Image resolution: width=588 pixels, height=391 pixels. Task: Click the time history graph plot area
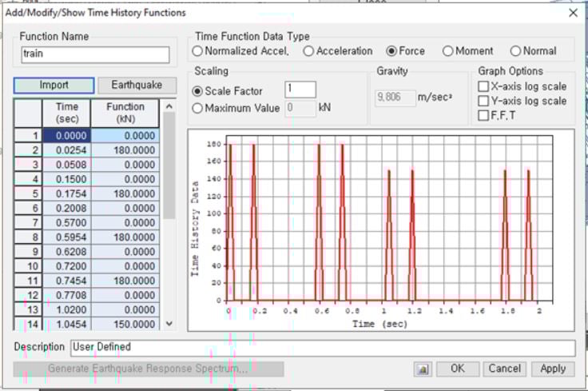[x=389, y=218]
